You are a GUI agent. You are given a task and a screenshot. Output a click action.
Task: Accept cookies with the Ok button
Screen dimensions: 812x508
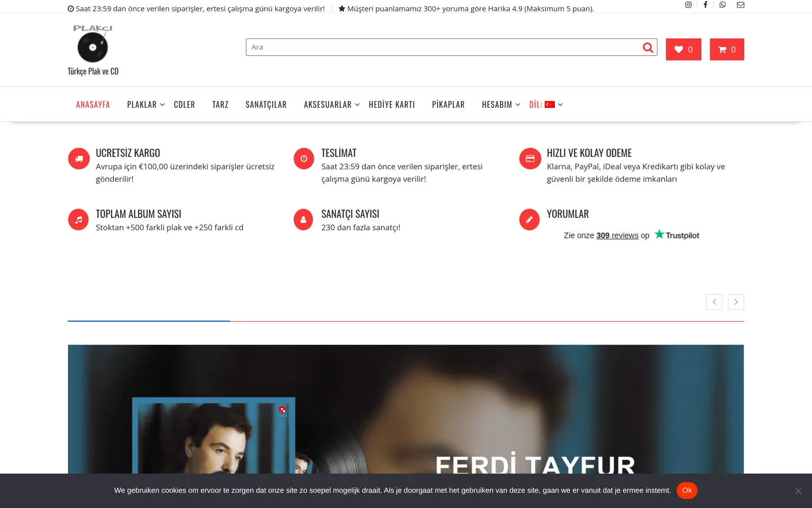point(687,491)
